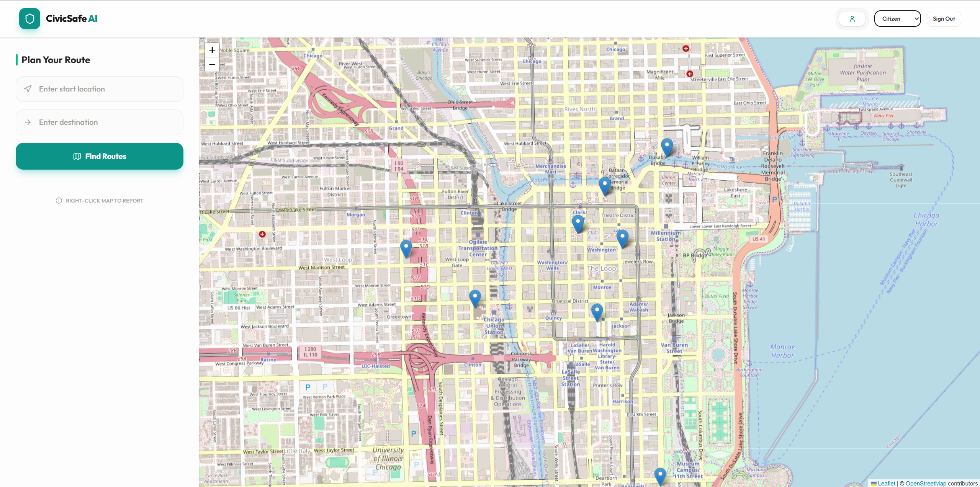Click the Sign Out button

944,19
